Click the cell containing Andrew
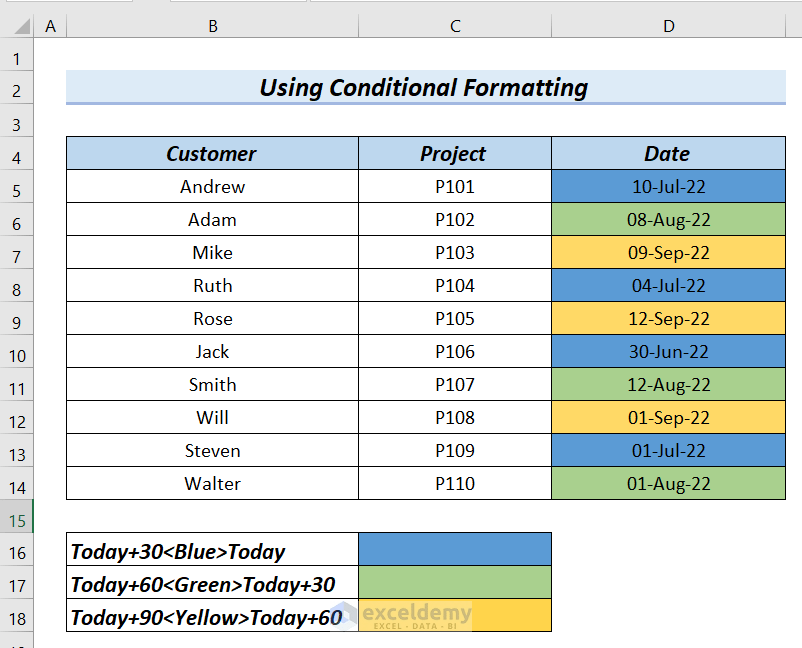802x648 pixels. [212, 187]
